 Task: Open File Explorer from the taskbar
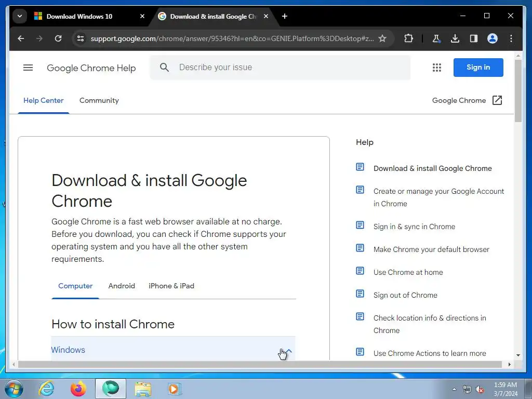pos(143,389)
